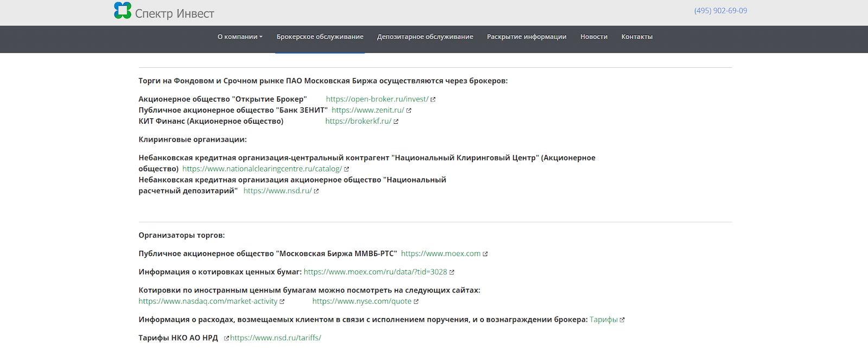Visit the nyse.com/quote link
Image resolution: width=868 pixels, height=362 pixels.
click(362, 301)
